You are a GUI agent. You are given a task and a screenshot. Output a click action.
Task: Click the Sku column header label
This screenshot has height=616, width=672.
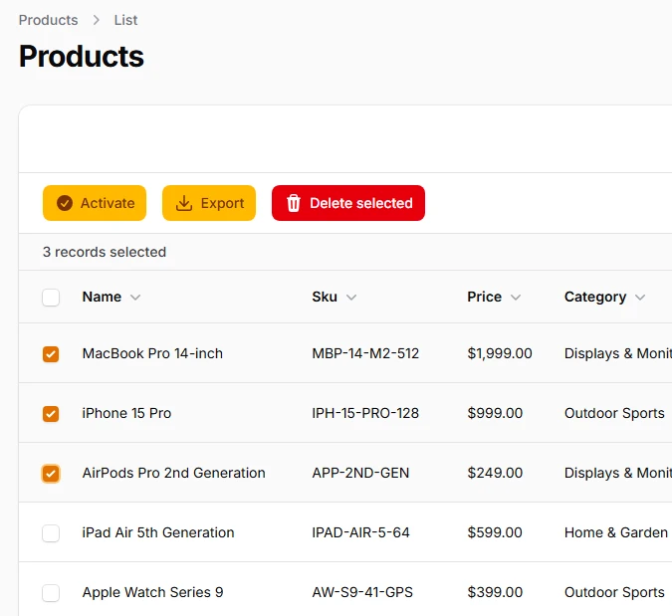coord(325,297)
